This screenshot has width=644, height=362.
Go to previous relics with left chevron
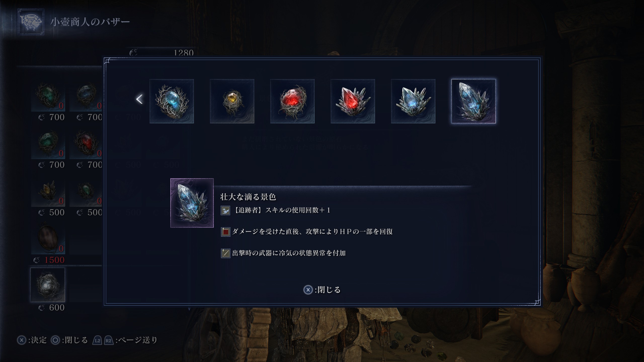click(x=139, y=99)
